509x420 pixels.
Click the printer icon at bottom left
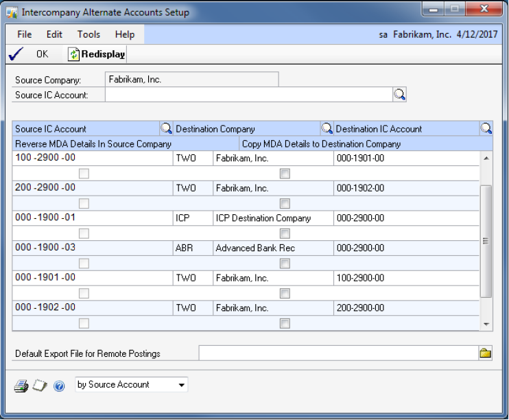[x=21, y=386]
